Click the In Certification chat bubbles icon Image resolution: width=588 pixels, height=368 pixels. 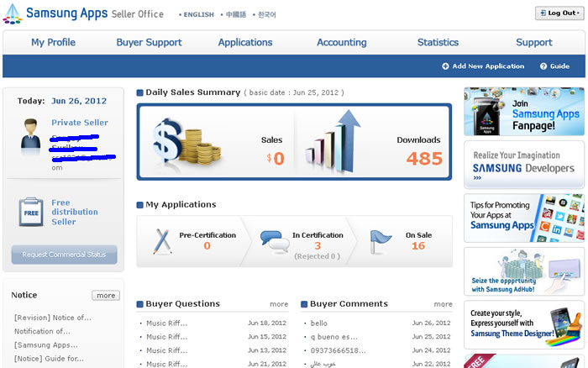[275, 242]
